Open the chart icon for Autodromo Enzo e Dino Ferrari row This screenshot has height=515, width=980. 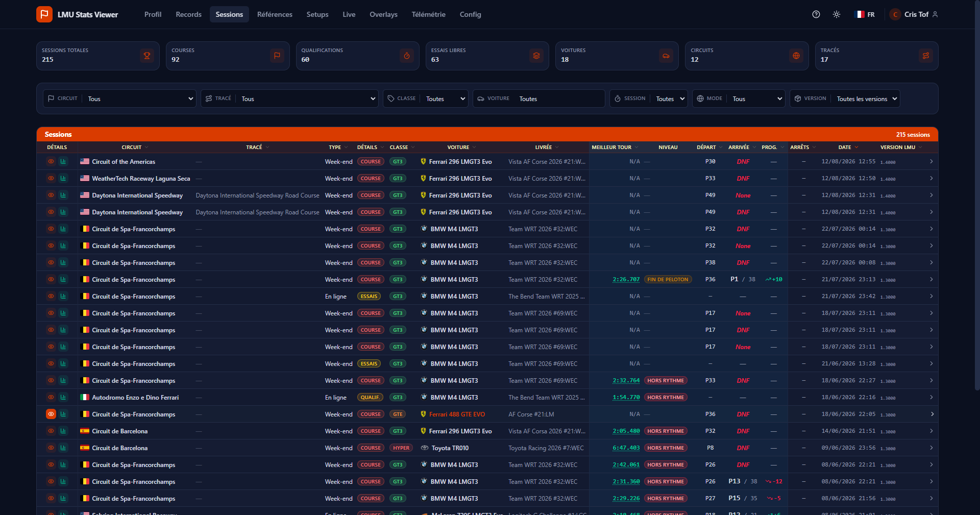point(63,397)
